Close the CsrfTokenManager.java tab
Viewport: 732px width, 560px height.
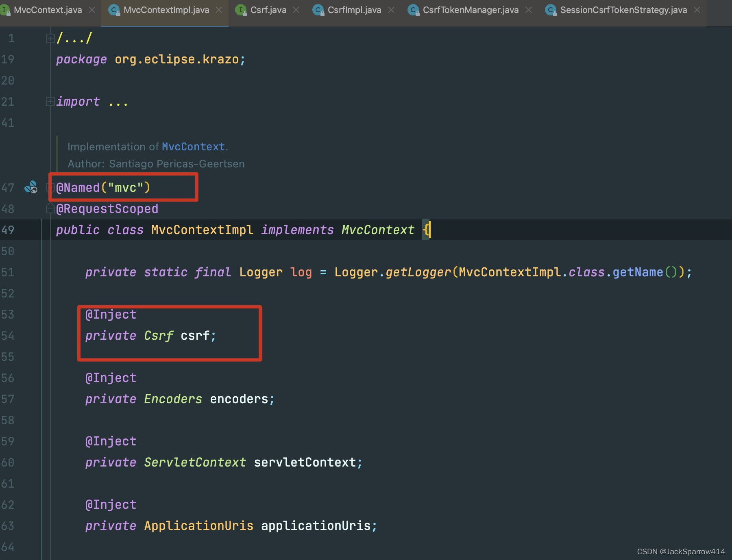tap(529, 10)
